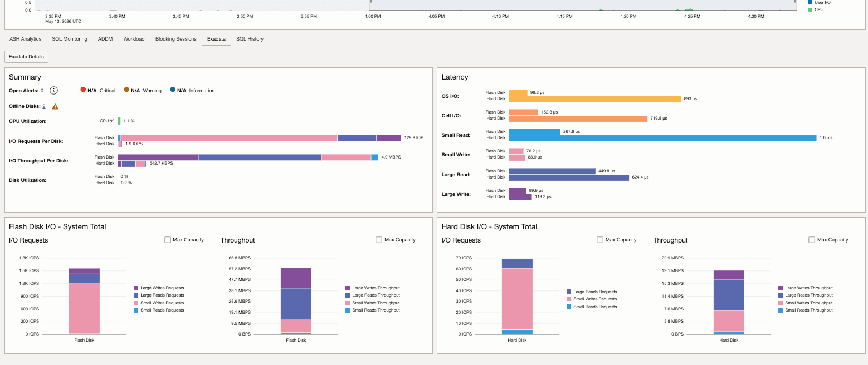Click Small Reads Requests swatch in Hard Disk legend
The width and height of the screenshot is (868, 365).
pyautogui.click(x=569, y=307)
